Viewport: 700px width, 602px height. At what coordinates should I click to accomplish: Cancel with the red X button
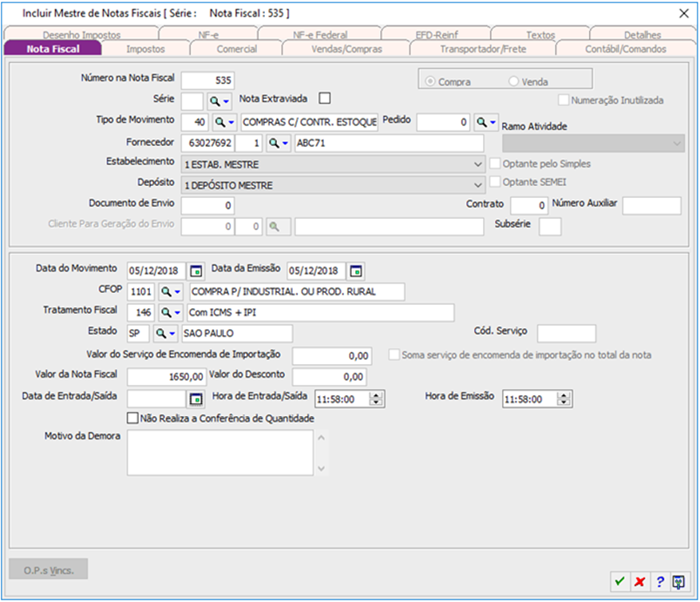(x=639, y=581)
